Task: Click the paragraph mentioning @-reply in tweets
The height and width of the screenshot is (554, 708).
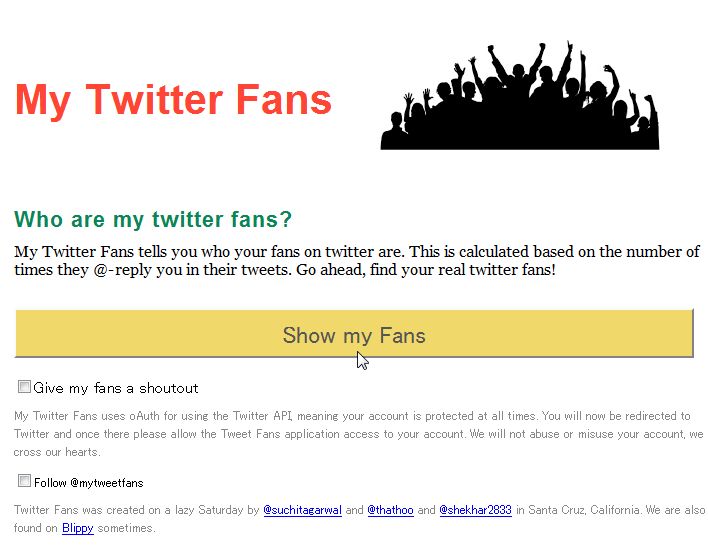Action: click(357, 261)
